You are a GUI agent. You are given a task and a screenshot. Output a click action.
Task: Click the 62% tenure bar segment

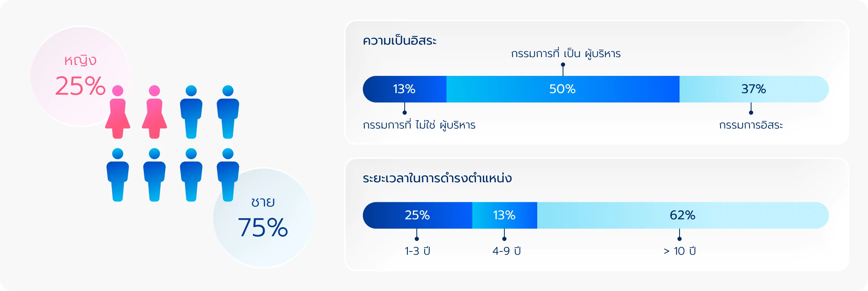coord(683,216)
